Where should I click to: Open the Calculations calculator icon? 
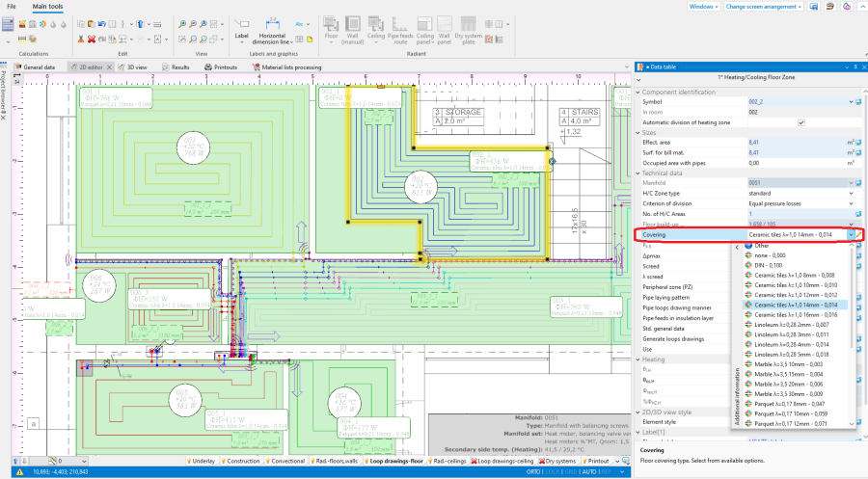8,24
